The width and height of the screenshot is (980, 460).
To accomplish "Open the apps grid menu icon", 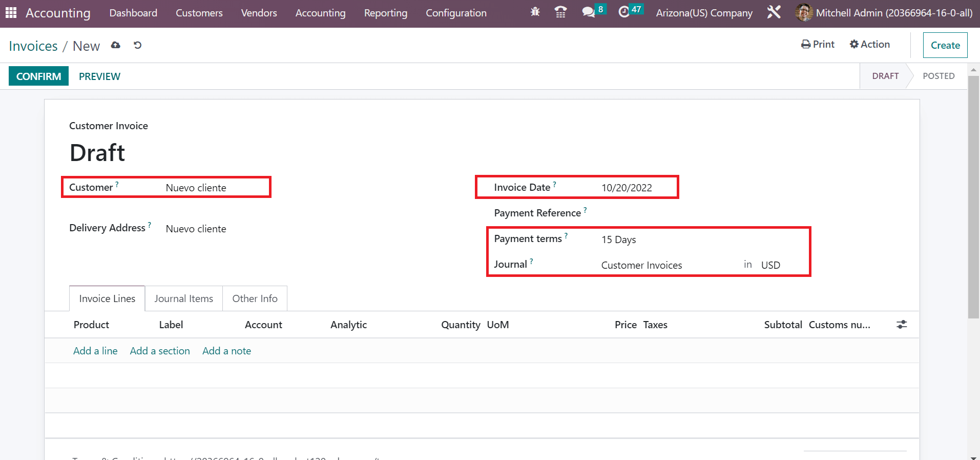I will (x=11, y=12).
